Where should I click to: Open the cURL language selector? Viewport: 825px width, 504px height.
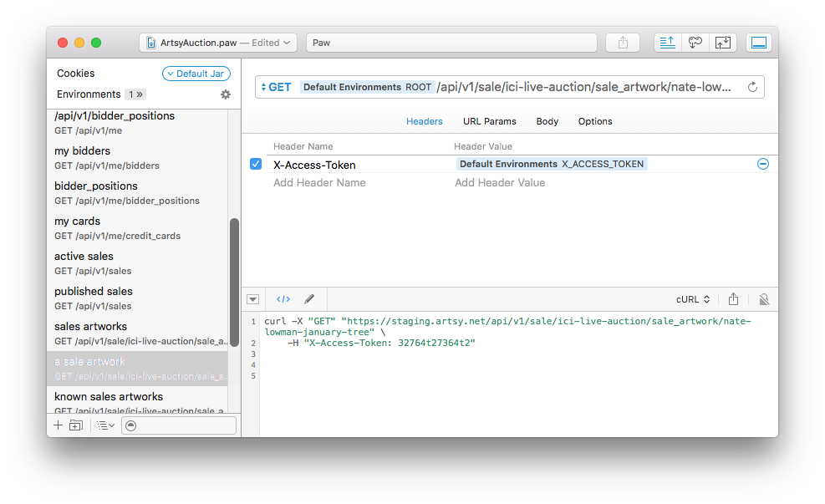pos(693,299)
